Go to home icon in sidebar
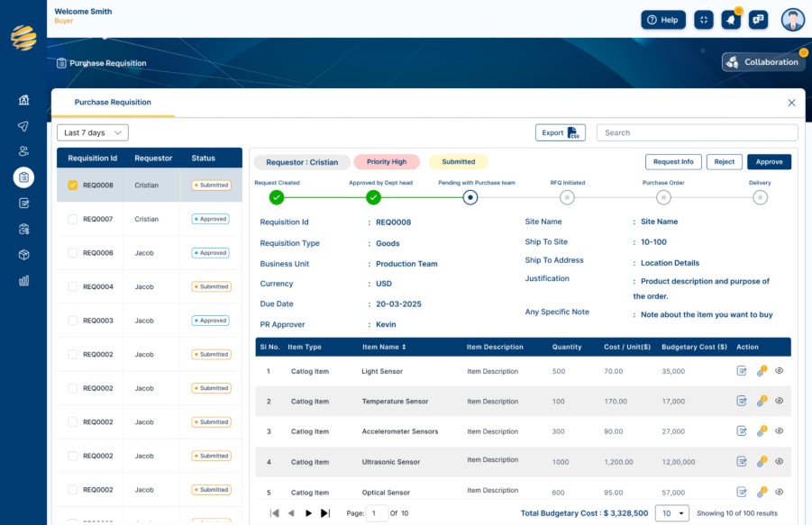 [23, 100]
